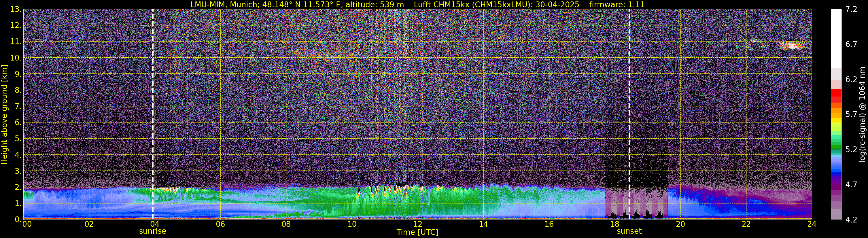The image size is (868, 238).
Task: Click the colorbar value '5.2'
Action: coord(851,150)
